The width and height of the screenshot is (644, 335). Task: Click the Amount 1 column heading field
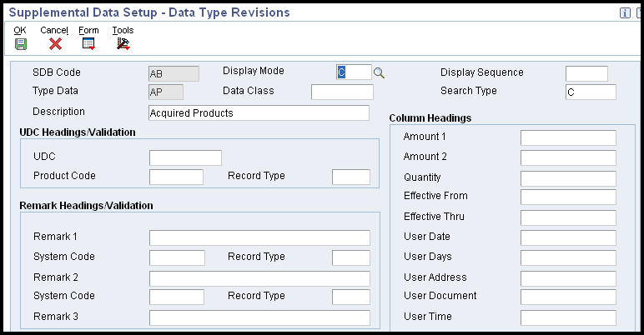click(x=568, y=137)
